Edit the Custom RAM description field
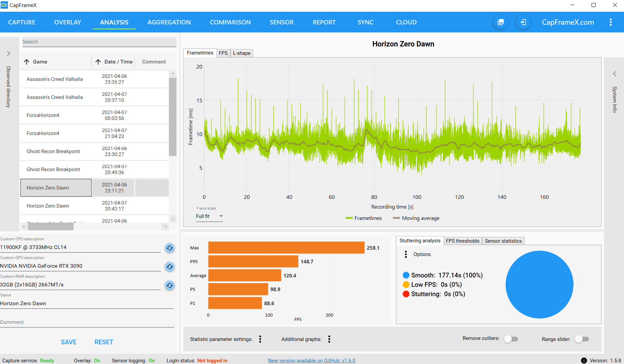624x364 pixels. pos(80,285)
